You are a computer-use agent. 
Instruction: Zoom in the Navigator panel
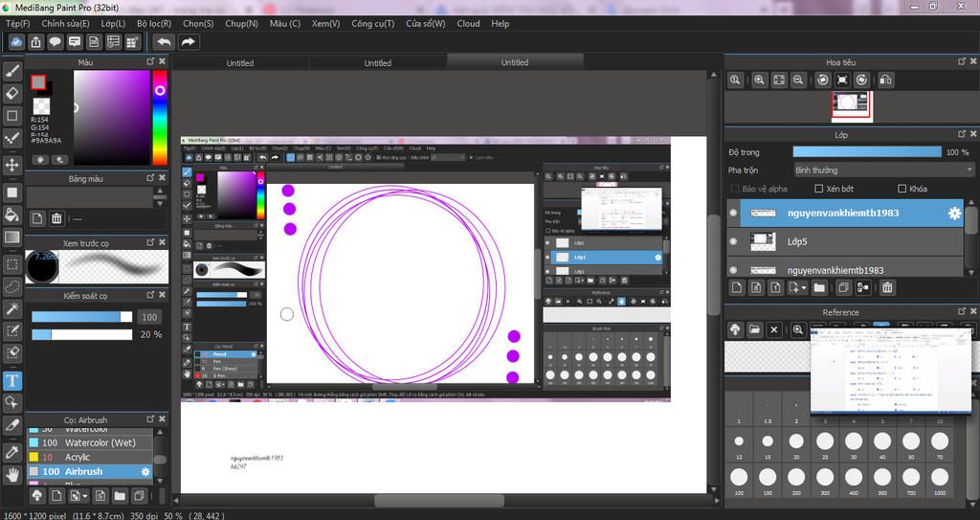(759, 80)
